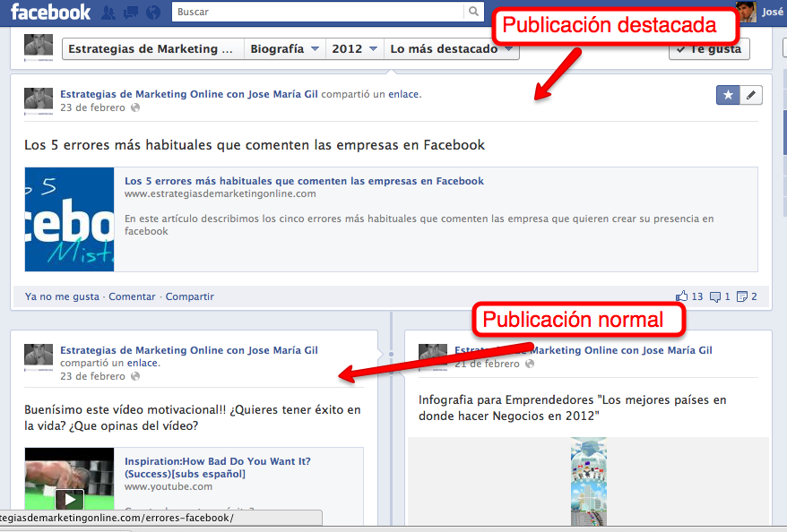Open notifications globe icon in top bar
Screen dimensions: 787x532
coord(153,13)
